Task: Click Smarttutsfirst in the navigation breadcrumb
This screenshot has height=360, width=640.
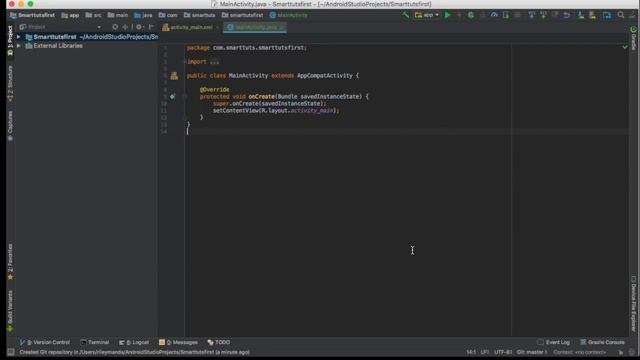Action: pos(32,15)
